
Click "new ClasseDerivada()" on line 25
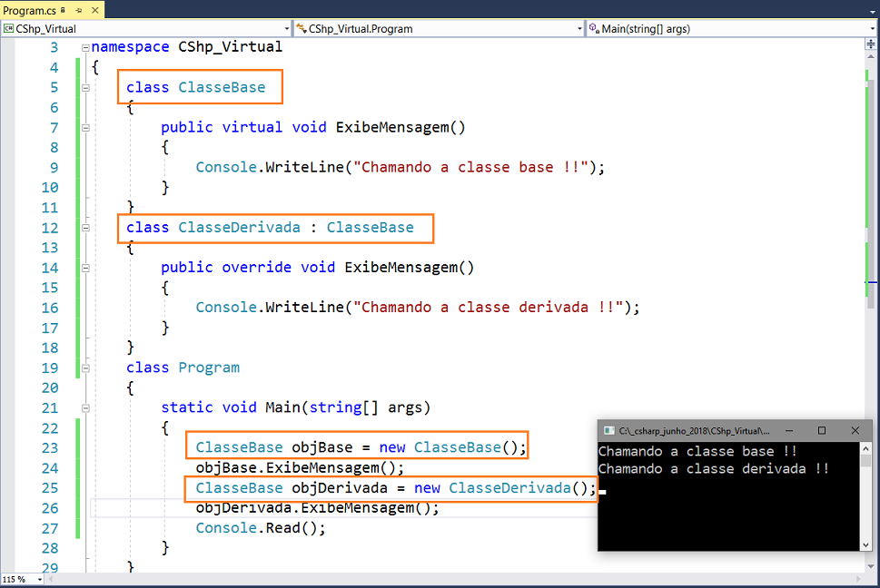500,488
